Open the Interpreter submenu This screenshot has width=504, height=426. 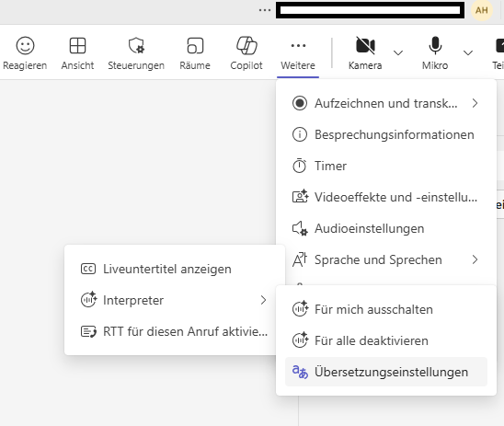175,300
